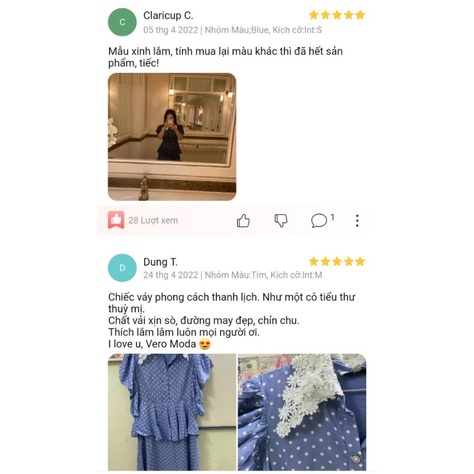Tap the red thumbs-up badge icon
Screen dimensions: 474x474
116,220
